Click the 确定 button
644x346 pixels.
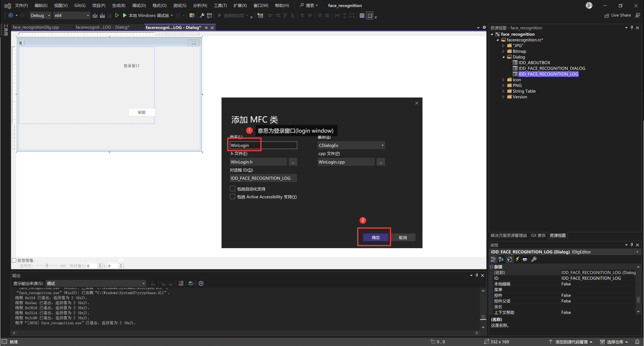375,237
